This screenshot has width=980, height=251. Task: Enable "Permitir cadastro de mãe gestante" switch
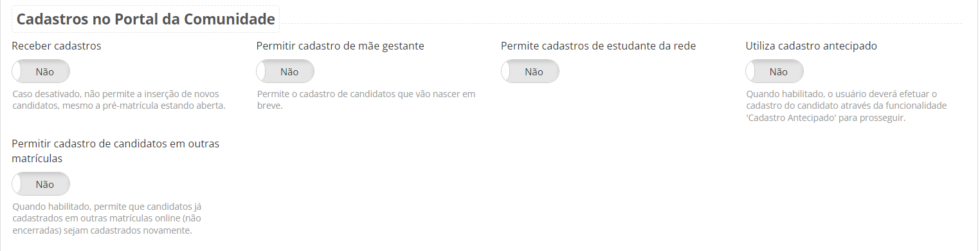pos(286,71)
